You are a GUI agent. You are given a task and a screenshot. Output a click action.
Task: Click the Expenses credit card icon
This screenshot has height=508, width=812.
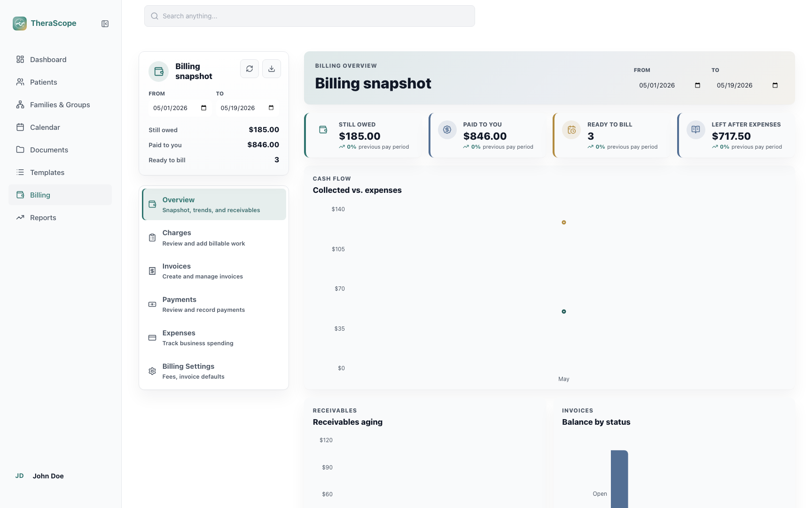click(152, 338)
